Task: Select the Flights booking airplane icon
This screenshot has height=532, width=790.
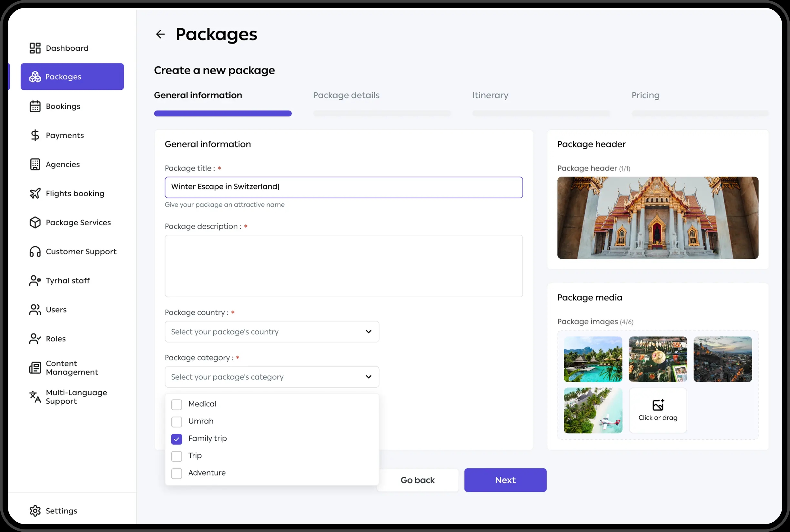Action: click(x=35, y=193)
